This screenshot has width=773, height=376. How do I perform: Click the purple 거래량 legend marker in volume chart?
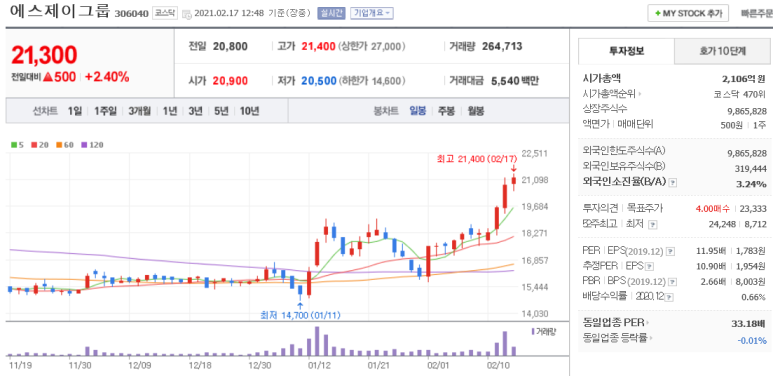tap(532, 331)
